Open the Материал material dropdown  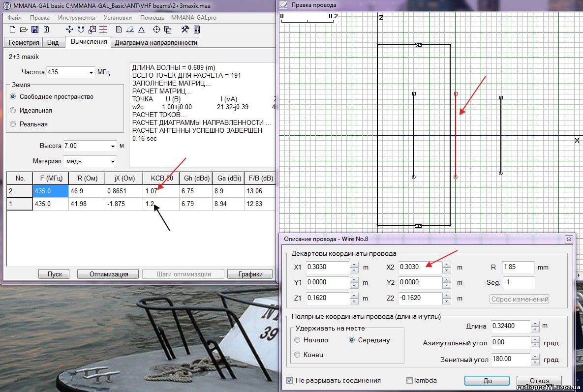(x=113, y=162)
